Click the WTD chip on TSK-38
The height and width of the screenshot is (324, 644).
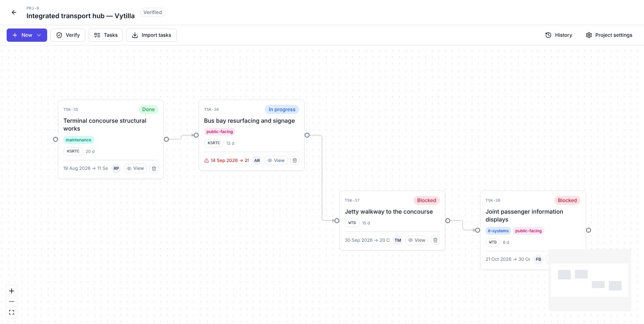pos(493,242)
